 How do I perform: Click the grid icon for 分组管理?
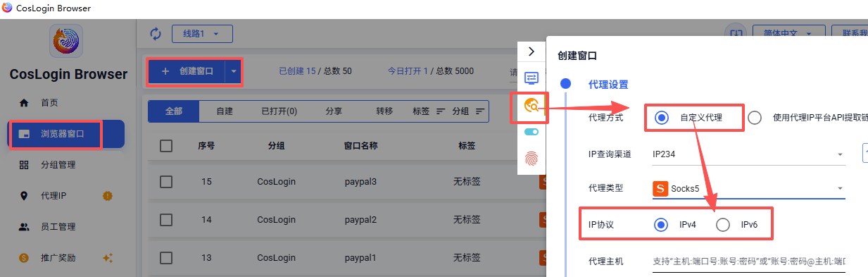[x=24, y=165]
